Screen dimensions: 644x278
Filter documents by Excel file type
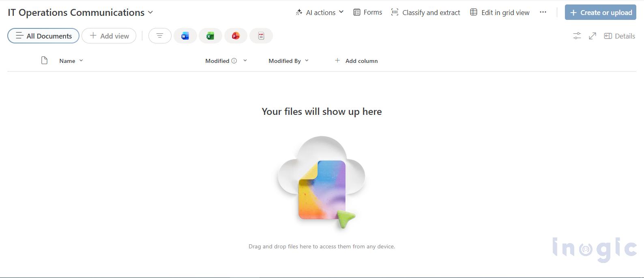click(210, 36)
